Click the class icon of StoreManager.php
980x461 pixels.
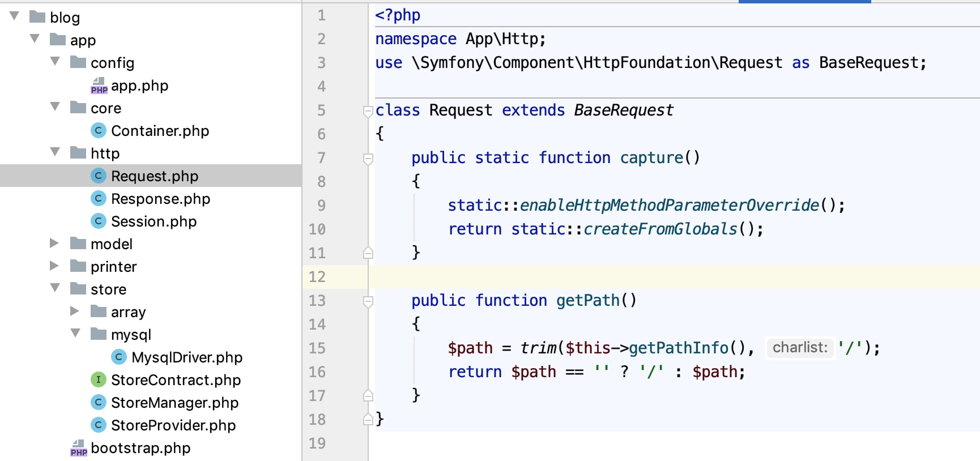coord(99,403)
